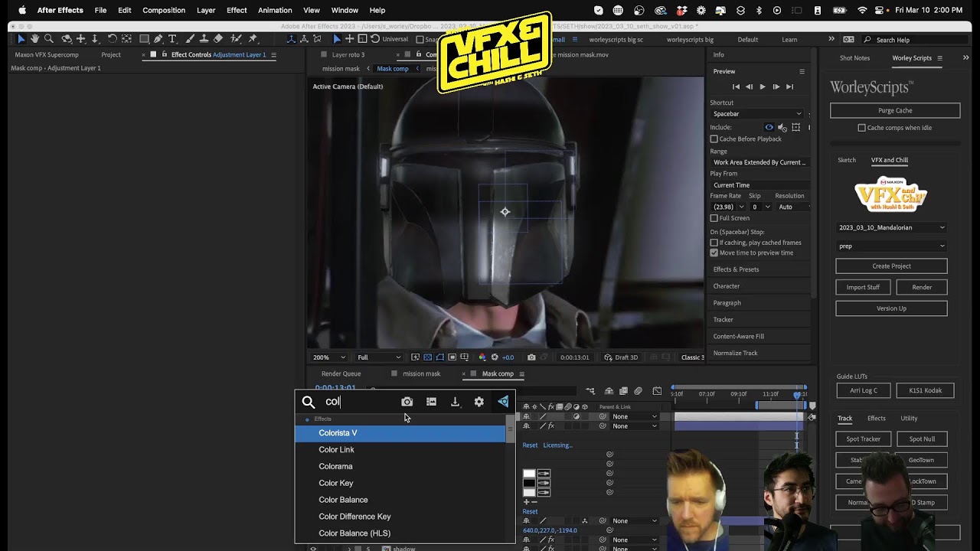The width and height of the screenshot is (980, 551).
Task: Open the Preview panel menu icon
Action: click(x=802, y=71)
